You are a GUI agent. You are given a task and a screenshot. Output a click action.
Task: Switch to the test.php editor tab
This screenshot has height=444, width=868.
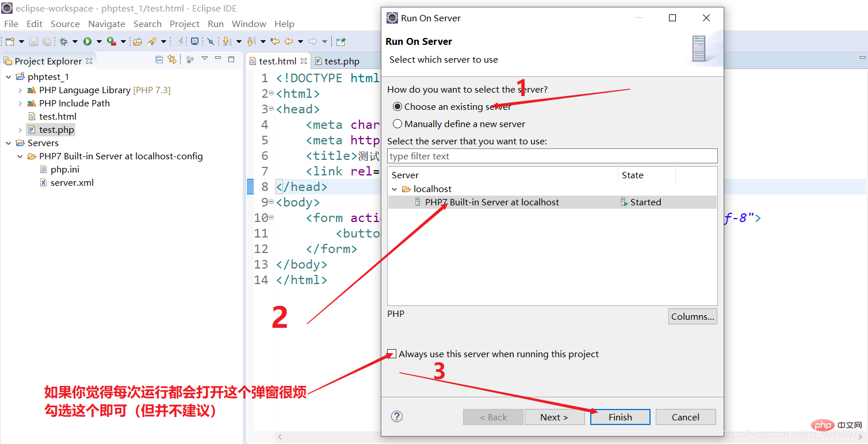pyautogui.click(x=337, y=61)
